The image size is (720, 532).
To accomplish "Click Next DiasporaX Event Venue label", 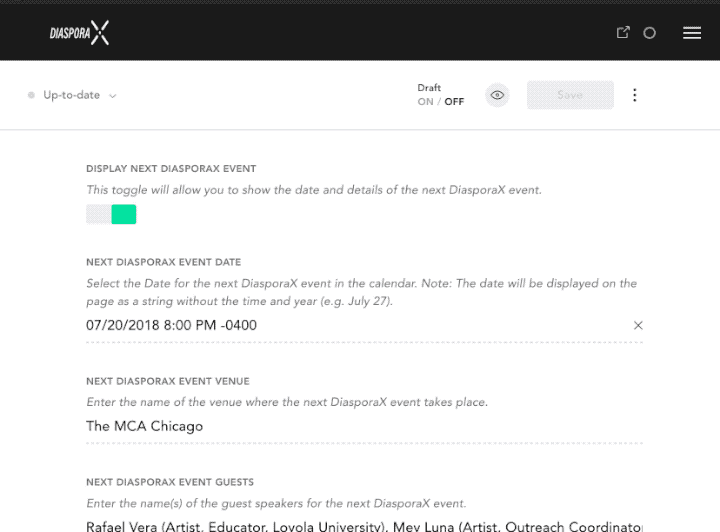I will [x=168, y=381].
